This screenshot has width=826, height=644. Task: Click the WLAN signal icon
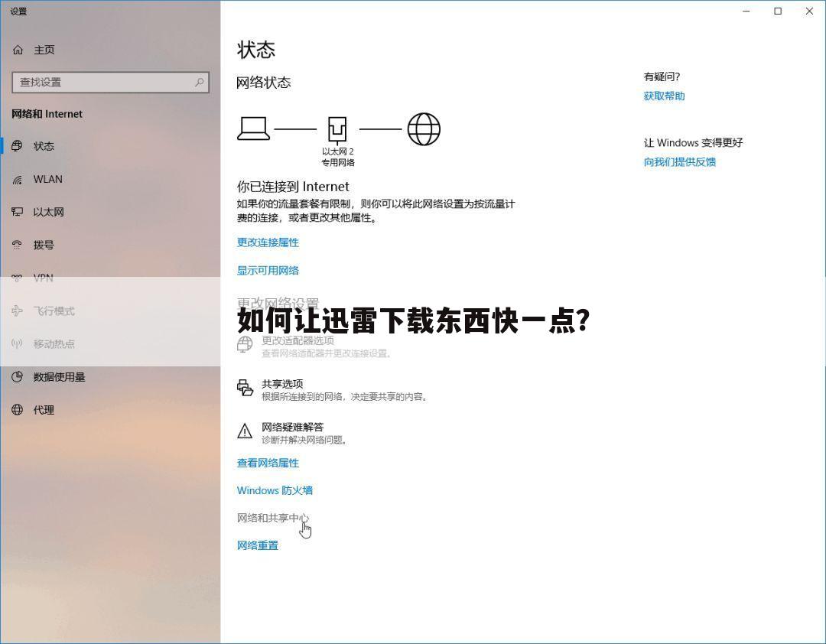click(18, 180)
